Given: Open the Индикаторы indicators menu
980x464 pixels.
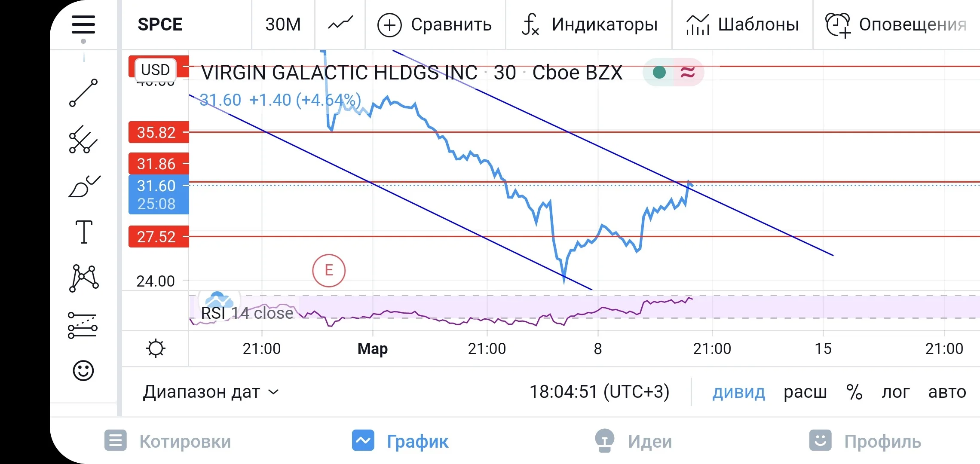Looking at the screenshot, I should [589, 24].
